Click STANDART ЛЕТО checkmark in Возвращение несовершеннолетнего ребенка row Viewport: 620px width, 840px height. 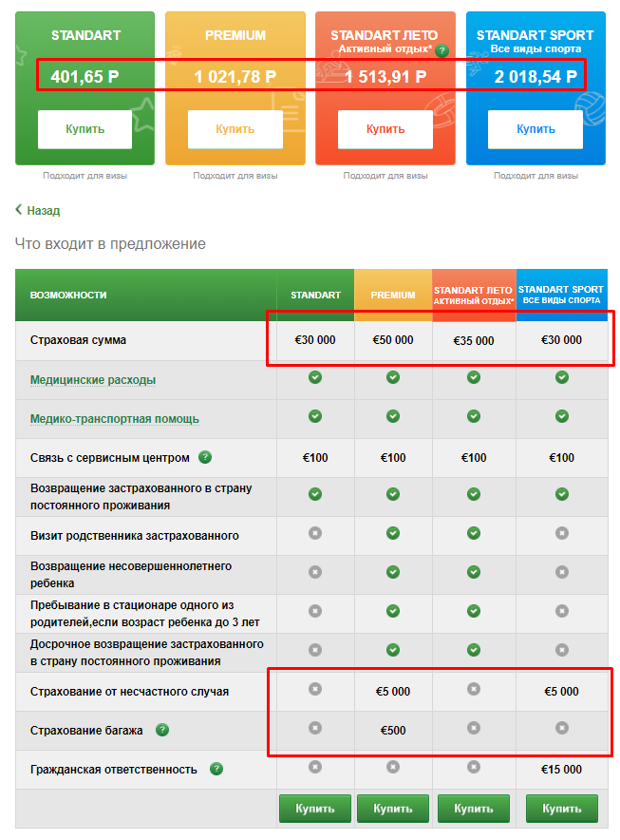(473, 572)
